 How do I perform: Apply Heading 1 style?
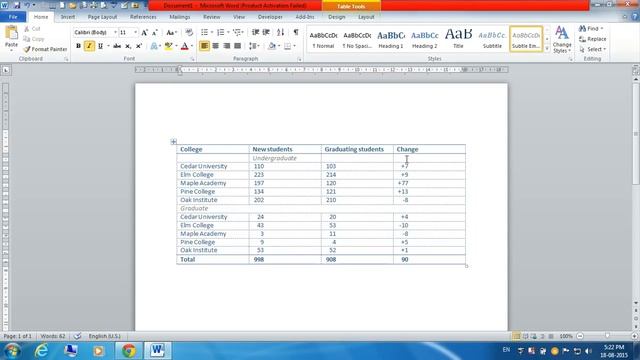point(391,39)
